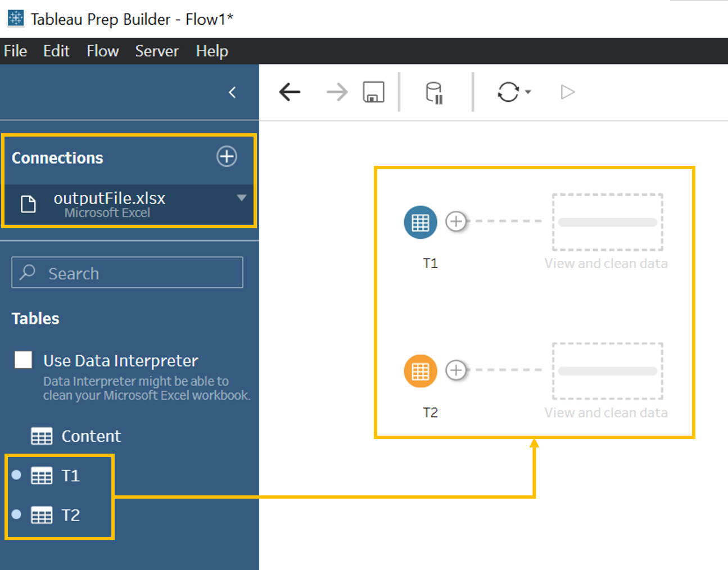Expand the outputFile.xlsx connection dropdown
This screenshot has height=570, width=728.
tap(242, 198)
